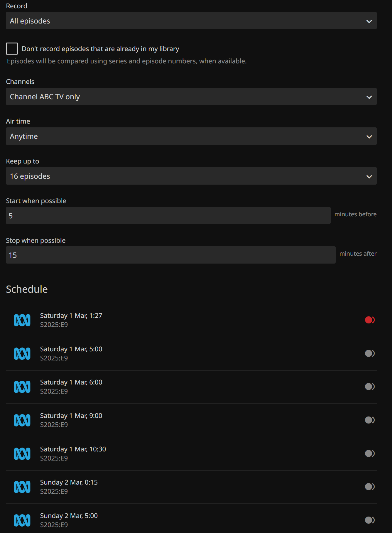The image size is (392, 533).
Task: Click the Stop when possible minutes field
Action: click(x=170, y=255)
